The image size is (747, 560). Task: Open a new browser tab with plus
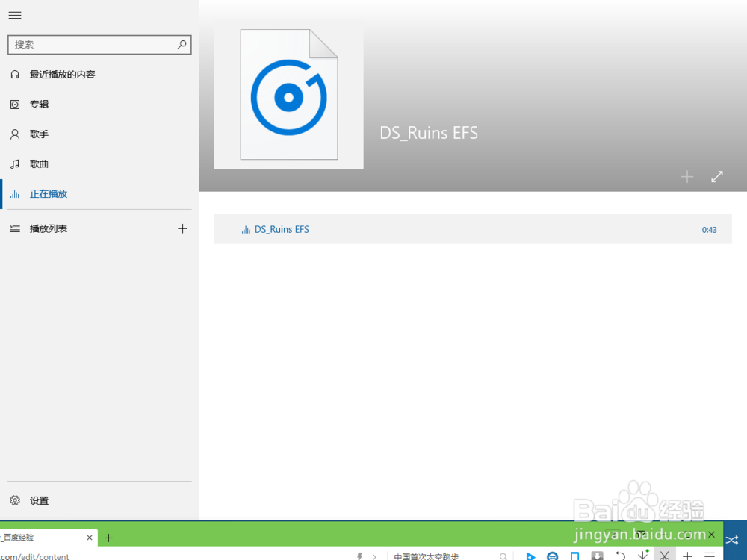108,538
